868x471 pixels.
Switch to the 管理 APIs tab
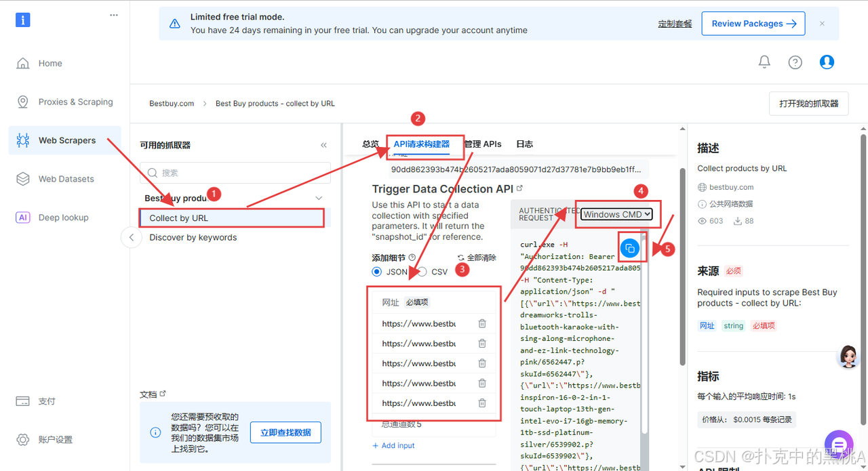point(483,144)
